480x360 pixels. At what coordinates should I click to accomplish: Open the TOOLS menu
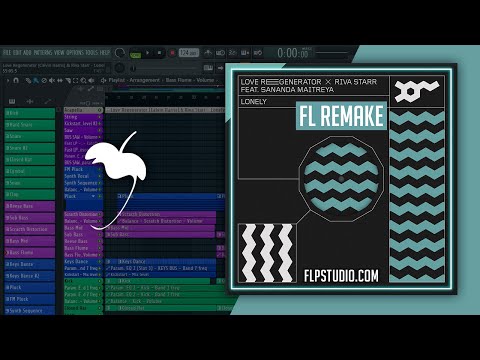92,53
